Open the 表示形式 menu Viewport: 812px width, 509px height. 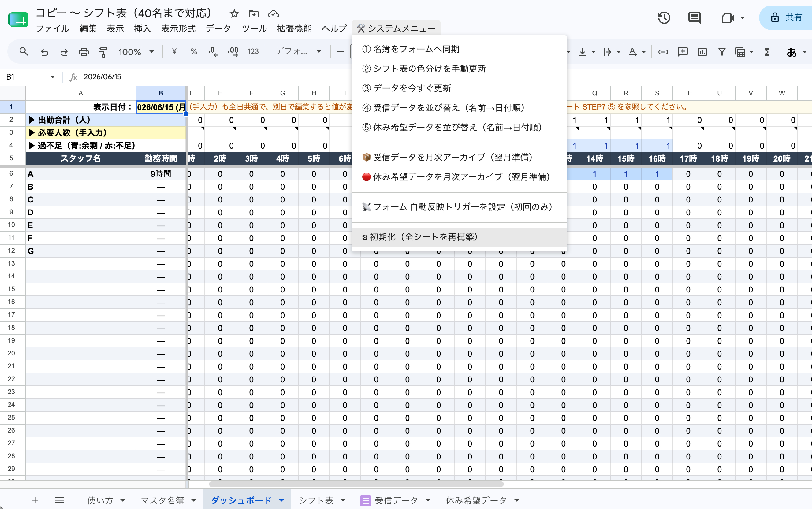(x=178, y=29)
